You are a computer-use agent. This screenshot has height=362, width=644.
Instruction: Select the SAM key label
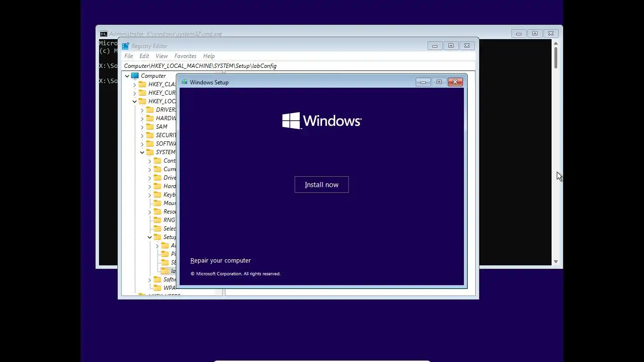pyautogui.click(x=162, y=127)
